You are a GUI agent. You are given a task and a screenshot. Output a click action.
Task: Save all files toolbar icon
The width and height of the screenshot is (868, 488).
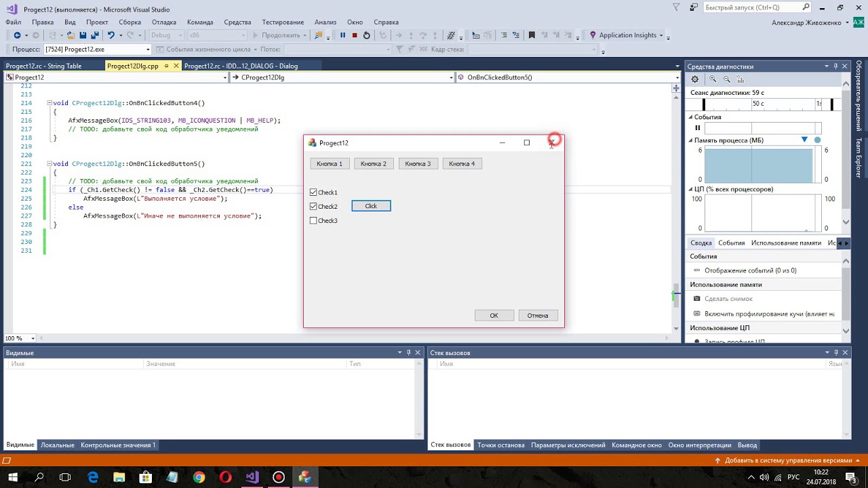(x=94, y=35)
